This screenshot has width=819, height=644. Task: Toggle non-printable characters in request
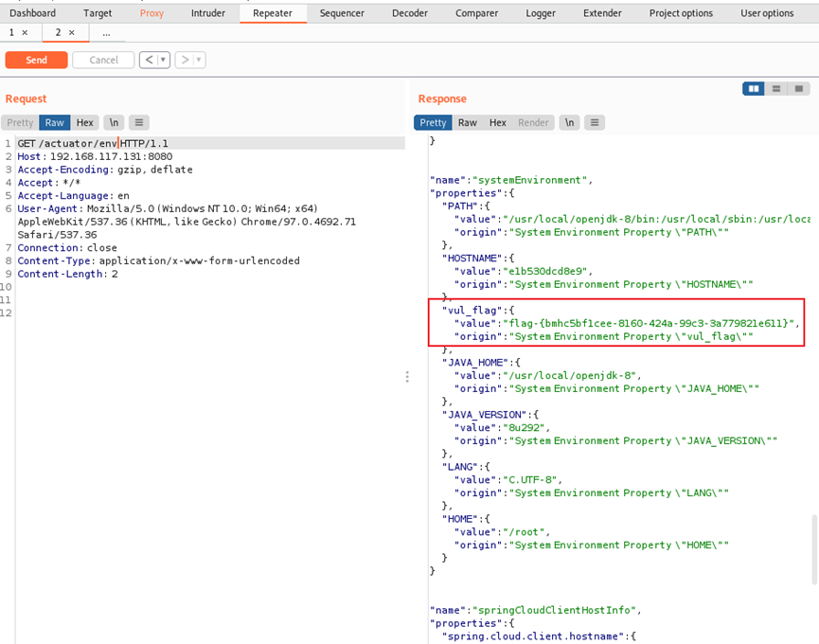coord(114,123)
